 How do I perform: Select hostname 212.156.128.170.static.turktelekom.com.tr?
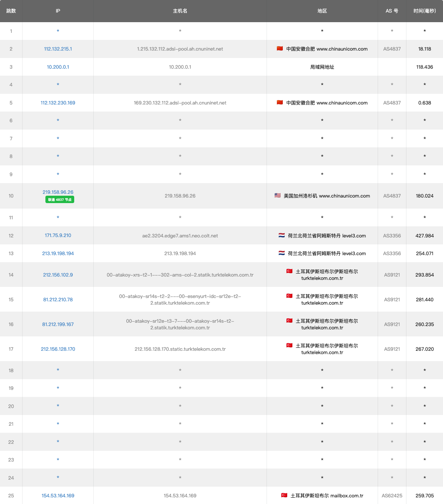coord(180,349)
